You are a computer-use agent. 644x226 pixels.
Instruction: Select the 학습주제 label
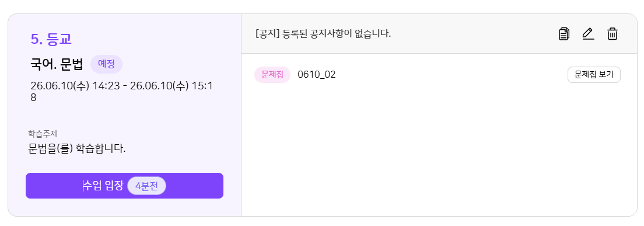point(44,134)
